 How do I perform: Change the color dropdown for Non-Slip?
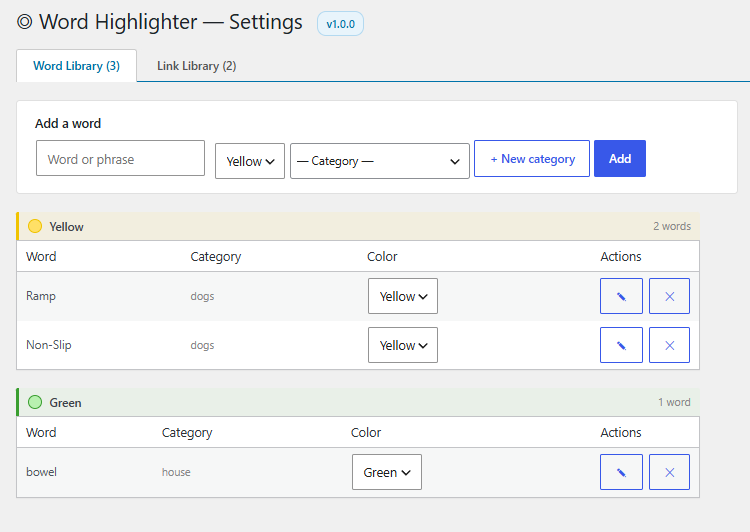pos(403,345)
